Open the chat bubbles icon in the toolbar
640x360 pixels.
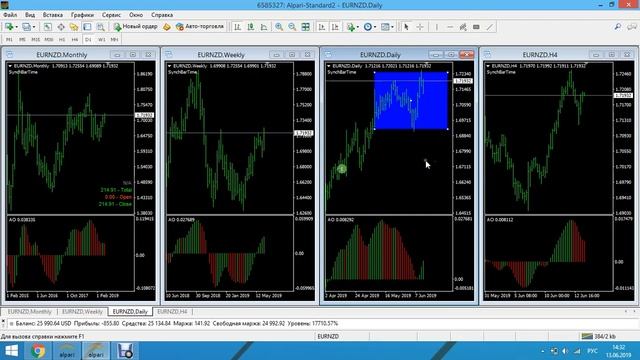pos(632,27)
